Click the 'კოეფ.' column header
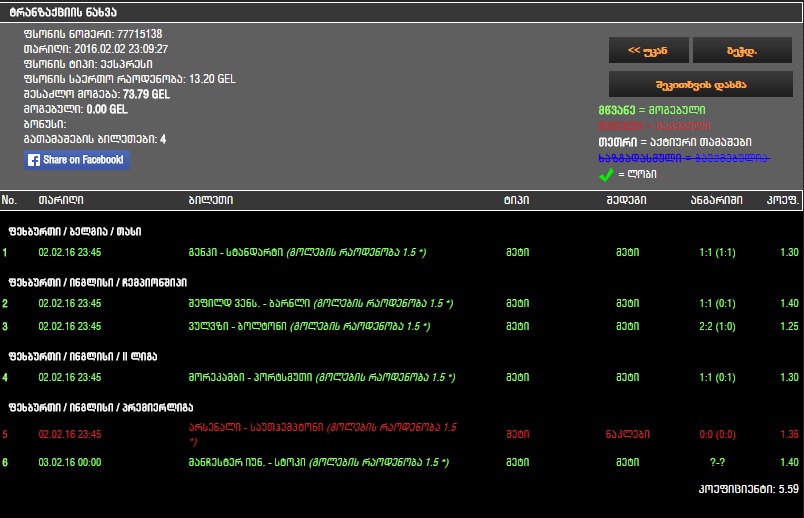 (x=783, y=200)
